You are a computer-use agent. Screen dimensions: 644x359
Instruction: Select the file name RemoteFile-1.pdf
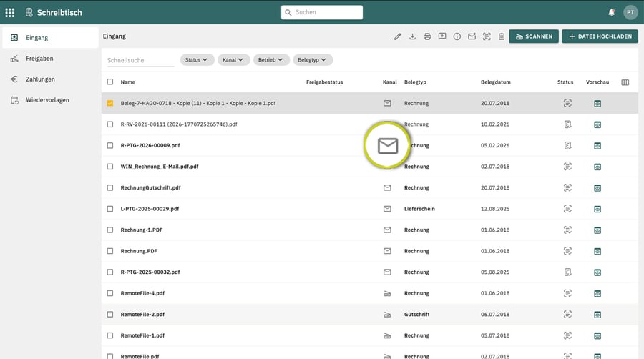point(142,335)
